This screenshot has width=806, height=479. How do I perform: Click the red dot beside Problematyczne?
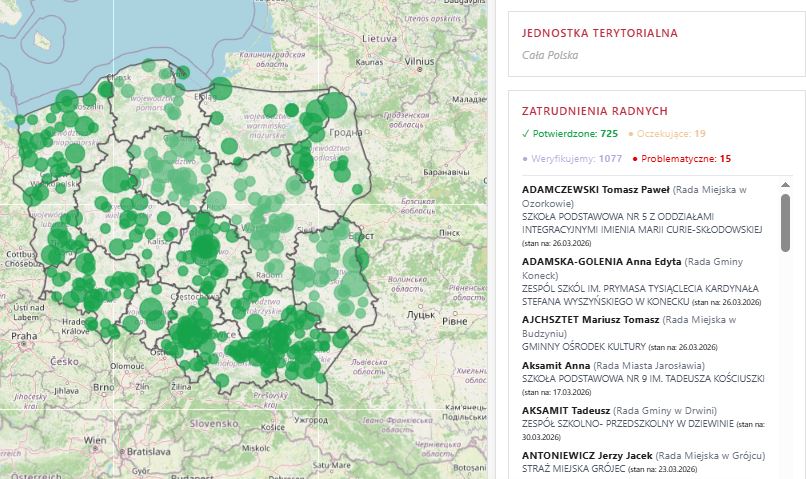(634, 158)
